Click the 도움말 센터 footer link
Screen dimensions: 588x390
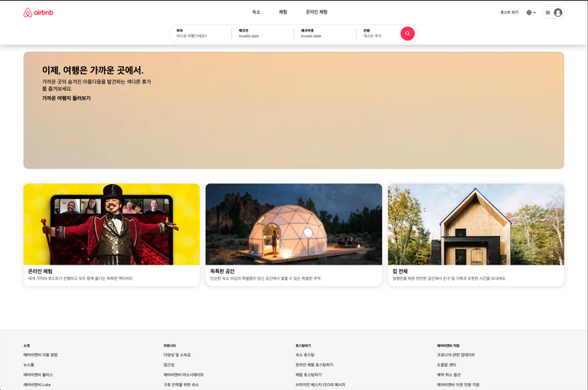point(446,365)
